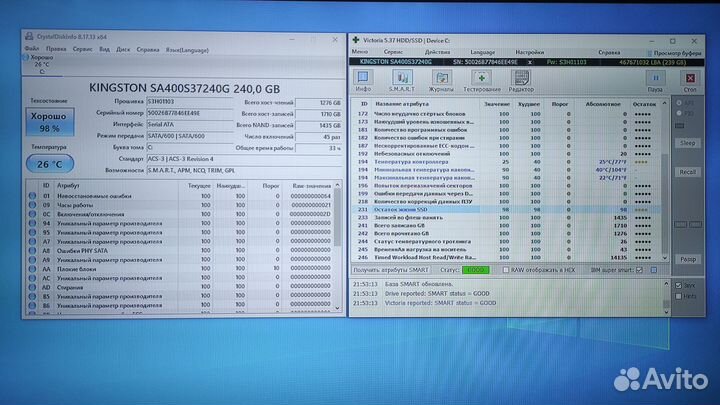Click the Серийный номер field
The width and height of the screenshot is (720, 405).
(189, 113)
